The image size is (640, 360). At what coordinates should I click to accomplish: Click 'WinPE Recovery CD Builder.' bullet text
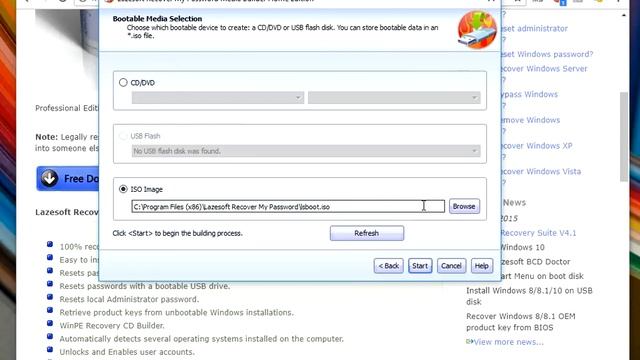tap(112, 326)
